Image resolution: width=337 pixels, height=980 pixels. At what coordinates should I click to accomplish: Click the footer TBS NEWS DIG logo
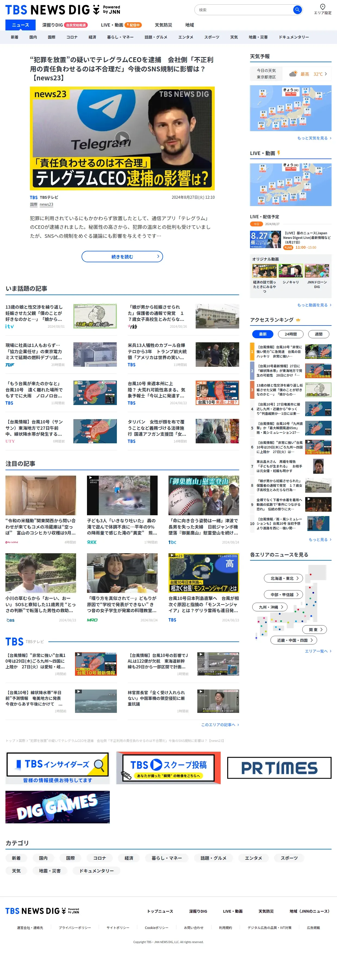42,911
